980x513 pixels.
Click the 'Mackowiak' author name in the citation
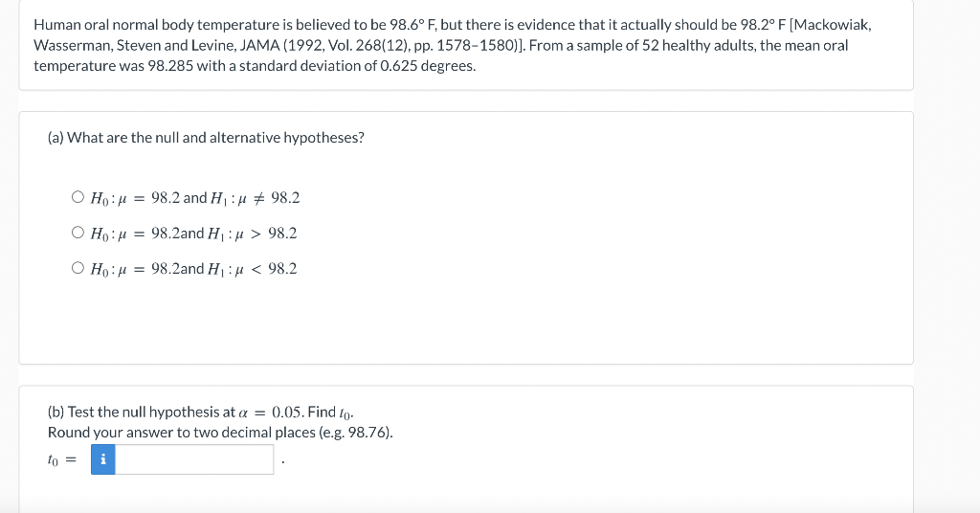[x=830, y=25]
